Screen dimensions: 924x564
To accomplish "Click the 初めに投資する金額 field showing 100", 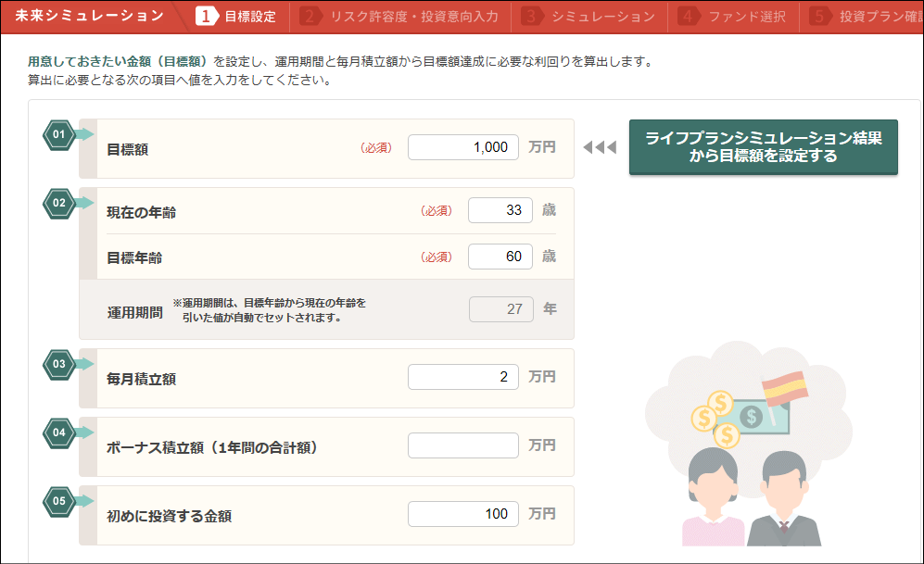I will 463,514.
